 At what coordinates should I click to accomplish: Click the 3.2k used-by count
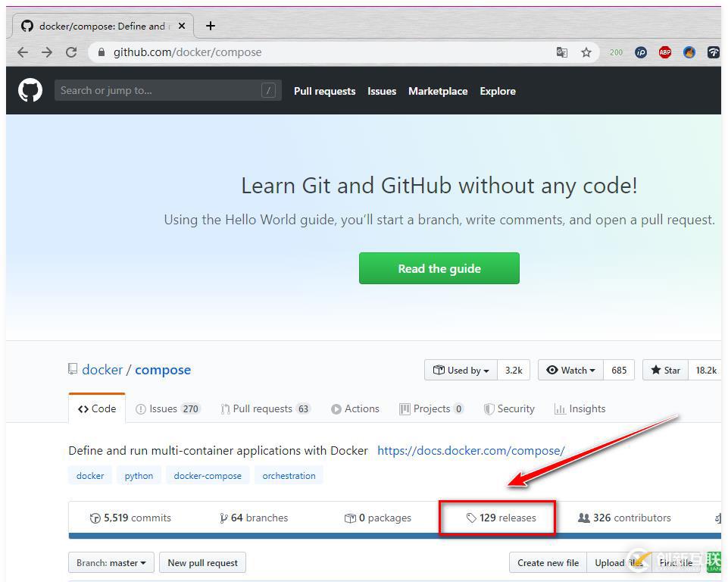514,371
